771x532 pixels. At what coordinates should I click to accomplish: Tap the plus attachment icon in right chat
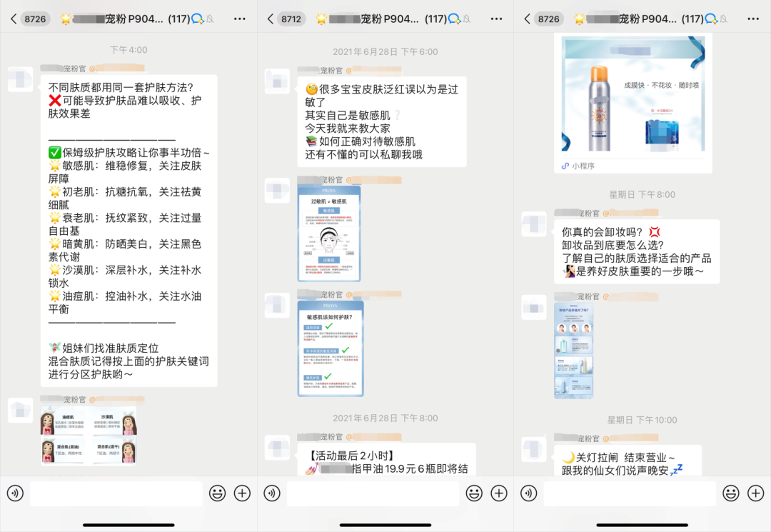[x=755, y=493]
